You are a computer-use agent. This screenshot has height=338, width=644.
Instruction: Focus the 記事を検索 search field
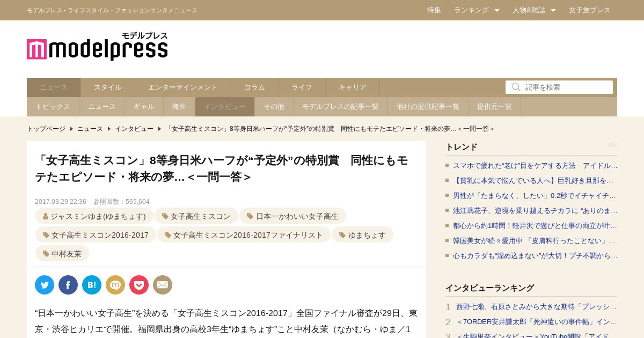point(559,87)
